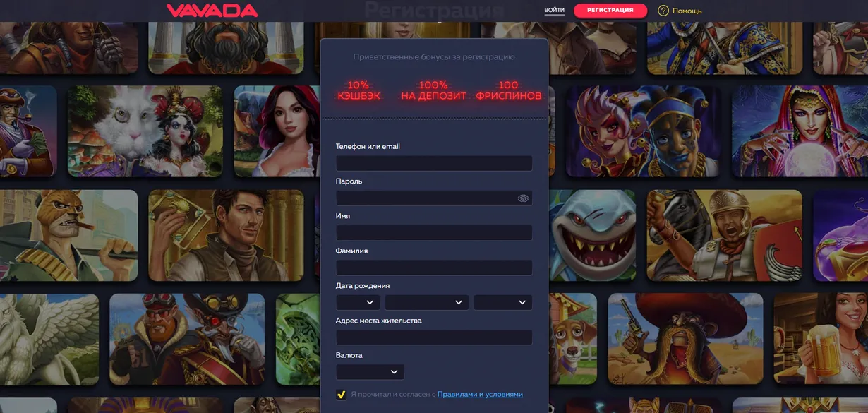Uncheck the terms agreement checkbox
This screenshot has width=868, height=413.
[x=342, y=394]
